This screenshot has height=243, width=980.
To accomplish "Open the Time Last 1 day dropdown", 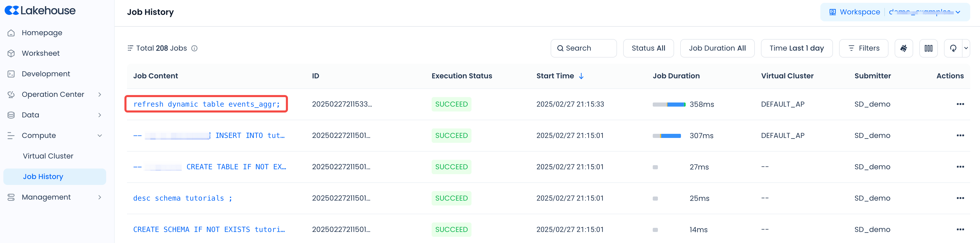I will pyautogui.click(x=797, y=48).
